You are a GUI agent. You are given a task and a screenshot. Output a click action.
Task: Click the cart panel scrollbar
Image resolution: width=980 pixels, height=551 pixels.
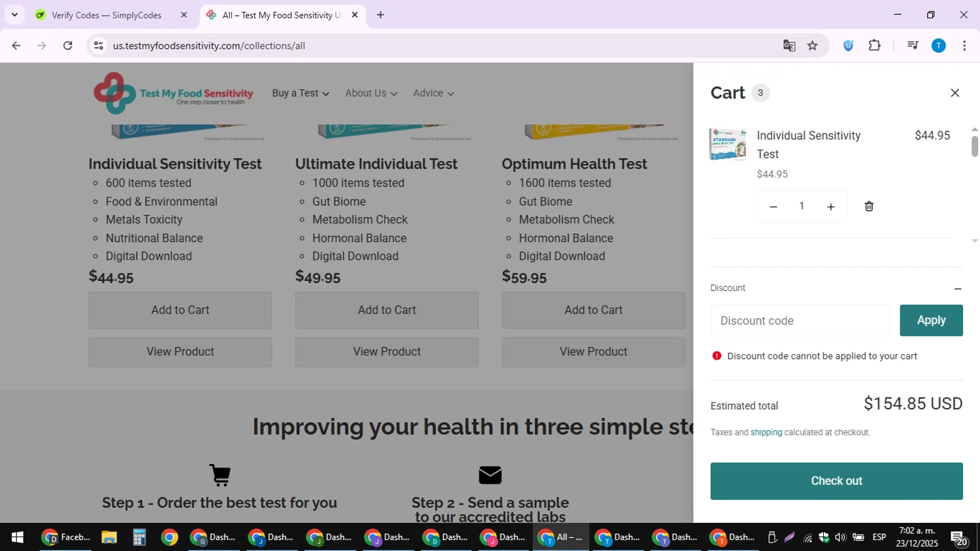[x=974, y=146]
